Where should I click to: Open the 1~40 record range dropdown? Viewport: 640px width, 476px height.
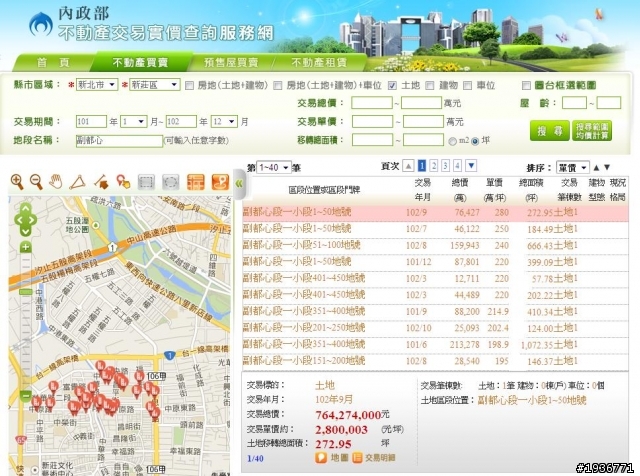point(273,167)
